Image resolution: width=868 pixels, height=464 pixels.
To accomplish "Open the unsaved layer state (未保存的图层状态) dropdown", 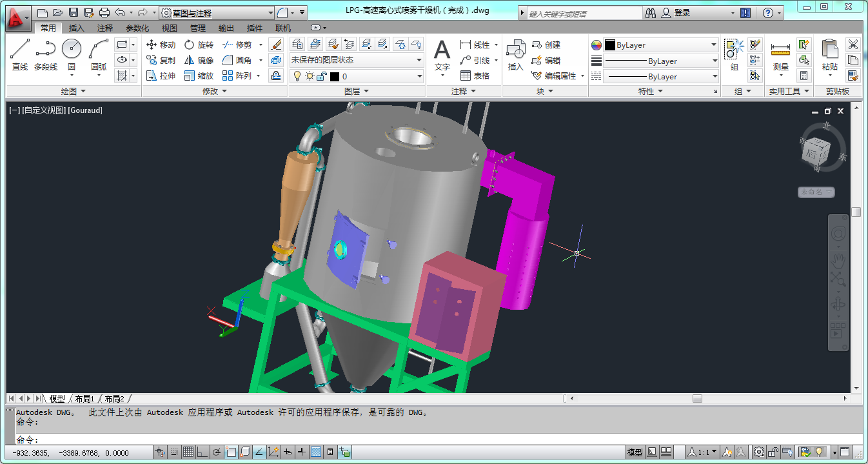I will [x=356, y=60].
